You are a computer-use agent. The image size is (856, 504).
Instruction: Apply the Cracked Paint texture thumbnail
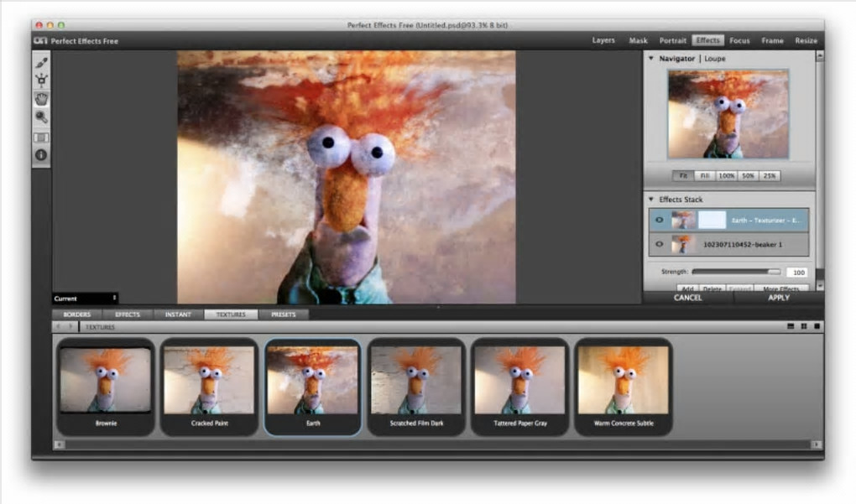pos(209,387)
